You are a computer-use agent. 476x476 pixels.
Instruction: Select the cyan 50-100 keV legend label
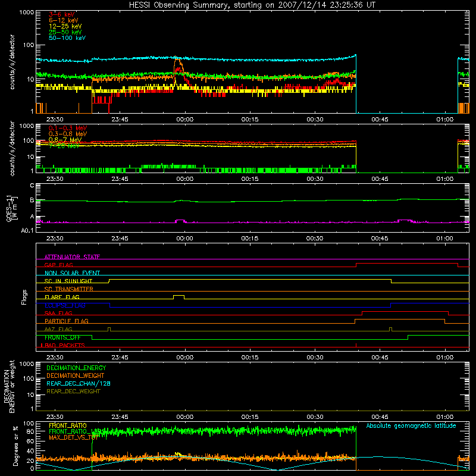pos(67,38)
